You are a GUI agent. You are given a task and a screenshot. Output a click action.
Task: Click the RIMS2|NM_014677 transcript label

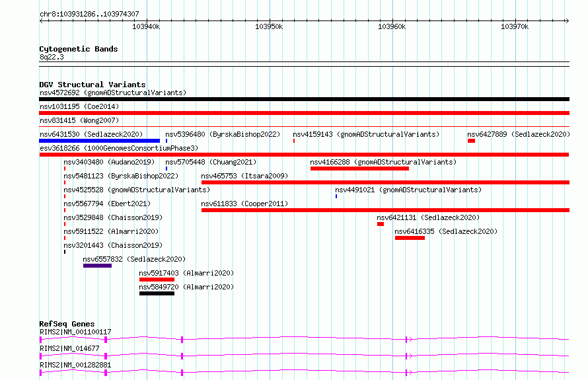[x=69, y=348]
